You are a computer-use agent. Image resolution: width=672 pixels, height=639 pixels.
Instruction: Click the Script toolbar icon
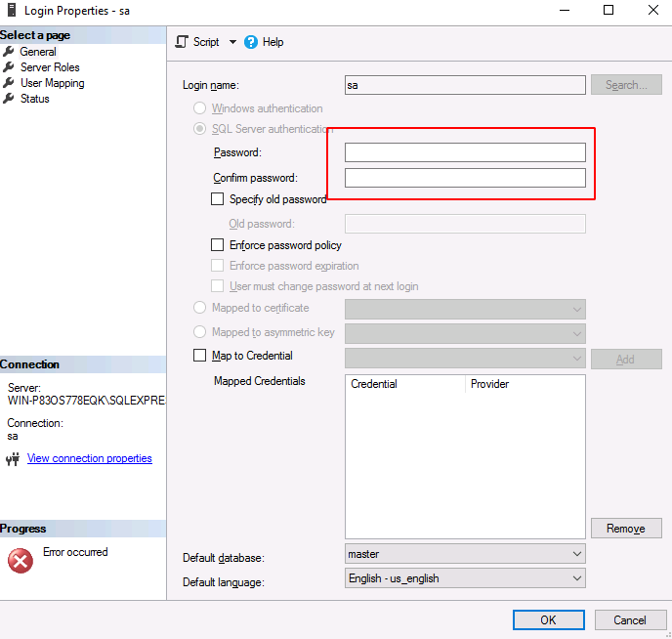(x=182, y=42)
